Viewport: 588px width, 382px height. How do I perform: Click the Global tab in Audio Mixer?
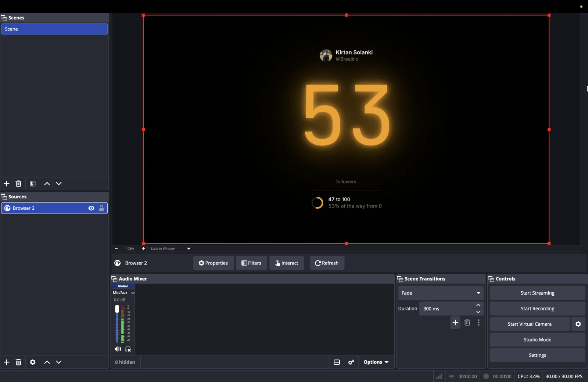(123, 286)
